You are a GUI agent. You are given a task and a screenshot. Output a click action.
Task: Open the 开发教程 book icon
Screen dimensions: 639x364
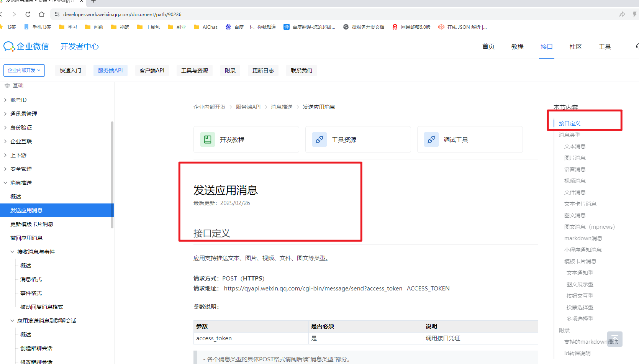click(x=208, y=139)
